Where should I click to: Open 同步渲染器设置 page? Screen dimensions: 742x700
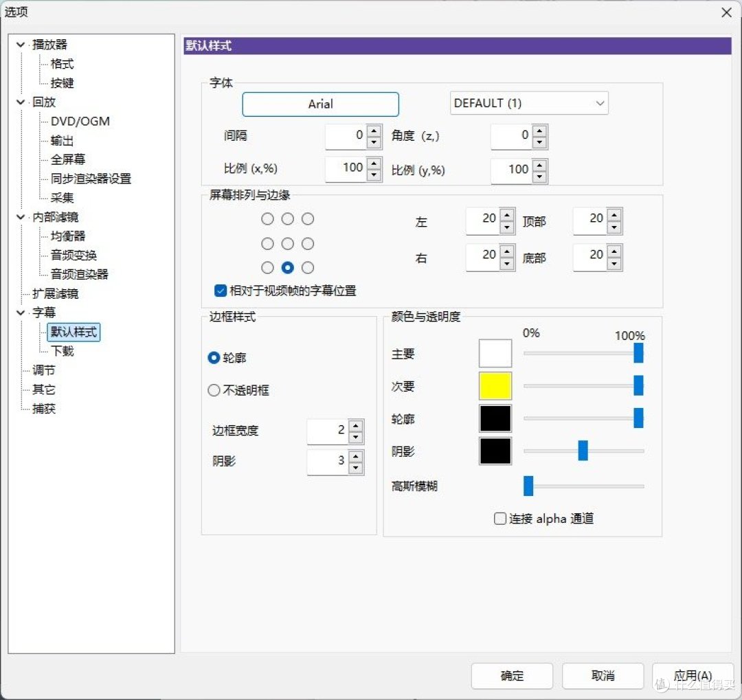pyautogui.click(x=91, y=179)
